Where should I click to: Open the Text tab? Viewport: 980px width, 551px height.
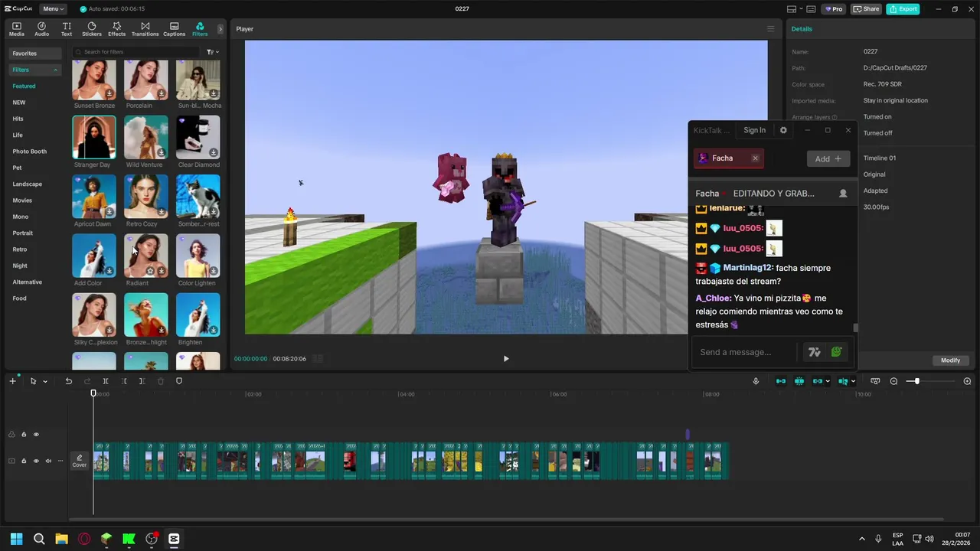[67, 29]
